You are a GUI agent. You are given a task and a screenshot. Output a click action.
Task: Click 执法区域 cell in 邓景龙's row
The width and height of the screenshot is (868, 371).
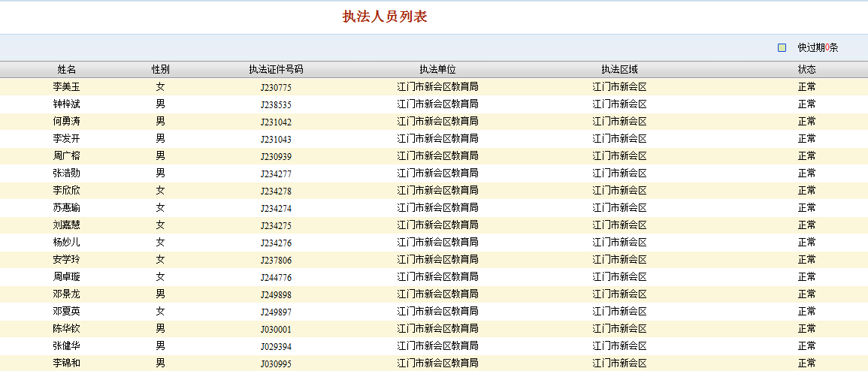tap(619, 294)
